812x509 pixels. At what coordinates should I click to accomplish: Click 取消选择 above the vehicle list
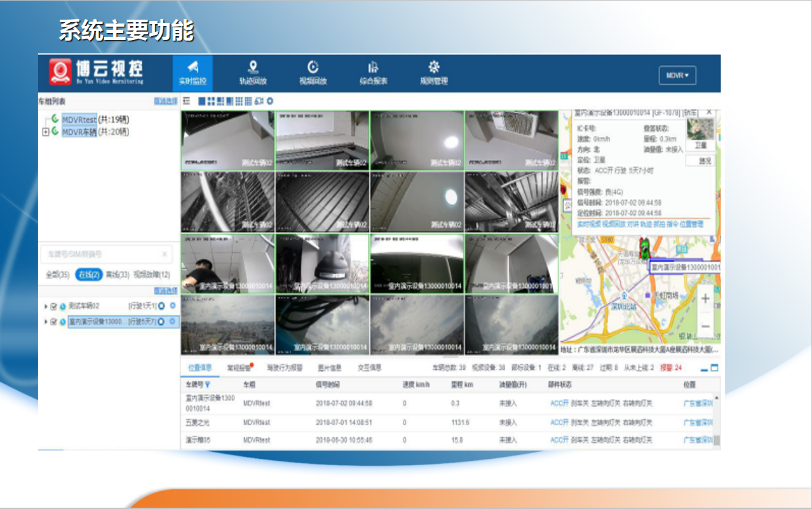click(165, 291)
